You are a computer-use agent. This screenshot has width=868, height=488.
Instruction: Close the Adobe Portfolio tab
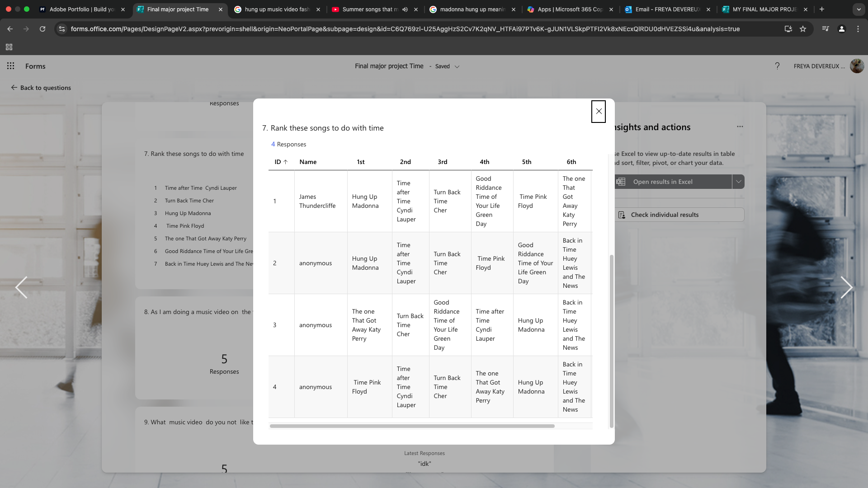coord(123,9)
